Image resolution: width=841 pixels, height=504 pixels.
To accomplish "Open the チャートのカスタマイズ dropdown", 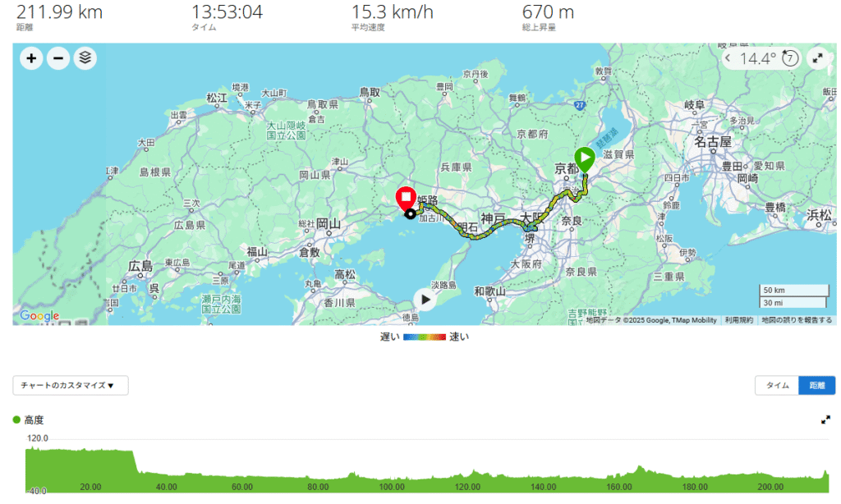I will (x=71, y=386).
